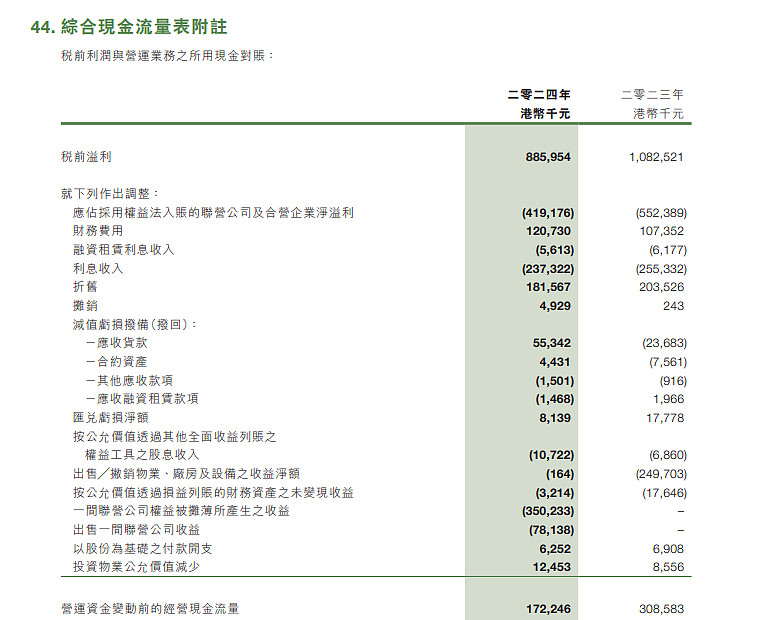Image resolution: width=761 pixels, height=620 pixels.
Task: Click the 2023 pre-tax profit 1,082,521
Action: pos(656,157)
